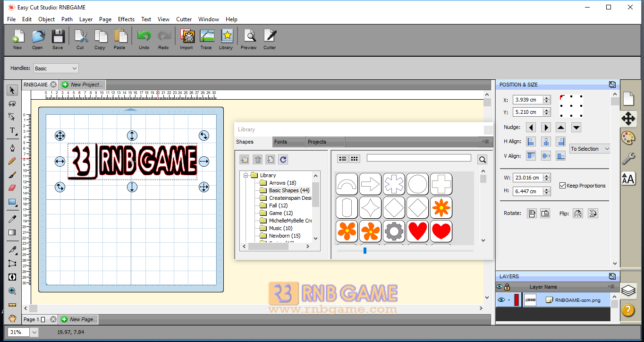
Task: Click the red color swatch on layer row
Action: coord(517,300)
